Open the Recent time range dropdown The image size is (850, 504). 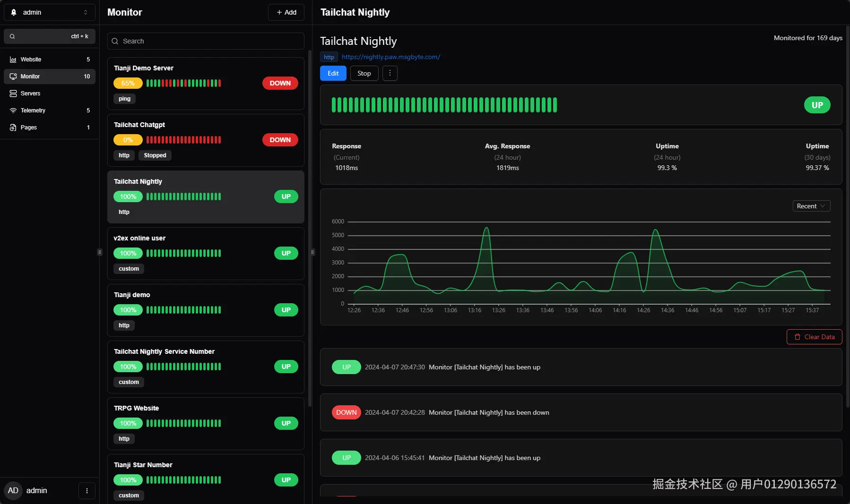(811, 206)
